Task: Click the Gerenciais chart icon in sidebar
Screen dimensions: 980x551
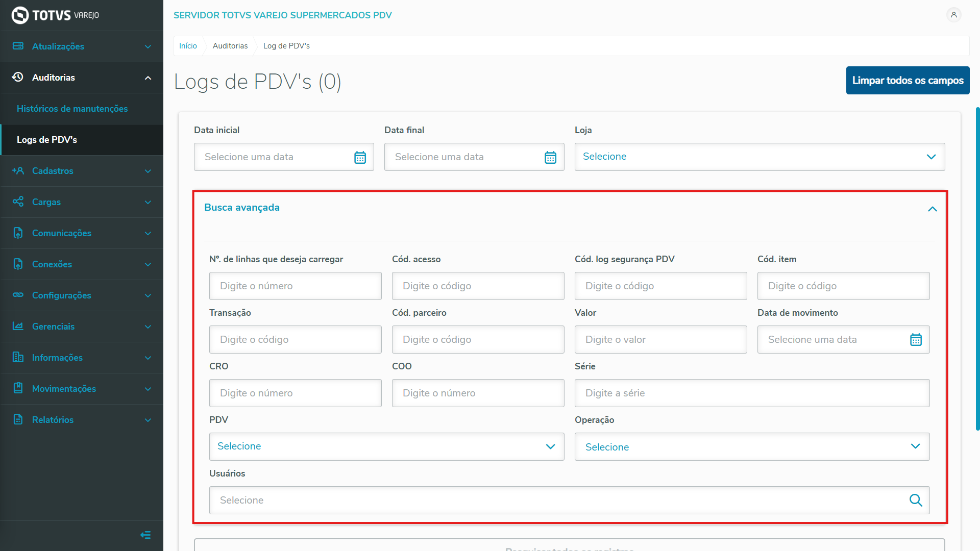Action: 18,326
